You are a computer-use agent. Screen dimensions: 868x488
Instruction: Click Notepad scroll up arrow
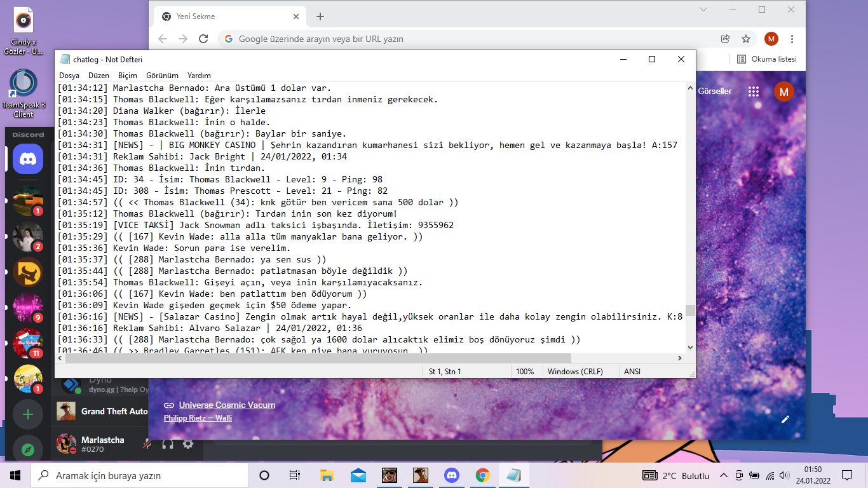tap(690, 88)
